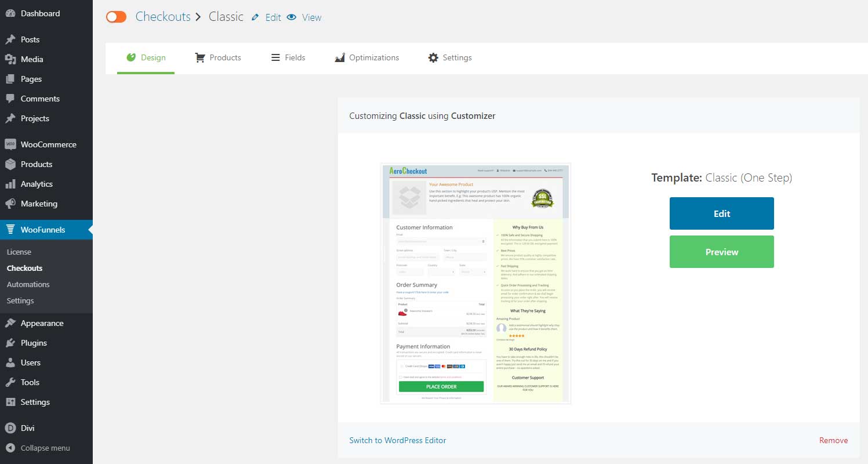Select the Marketing megaphone icon

pos(10,204)
